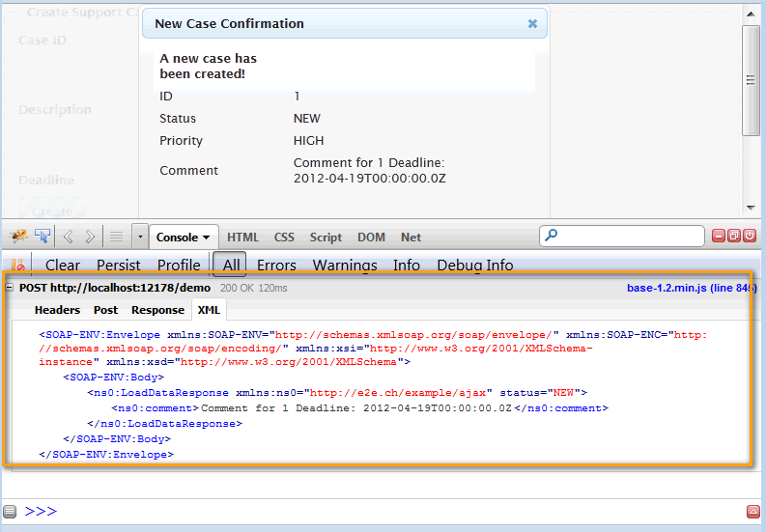
Task: Click the Firebug forward arrow
Action: tap(90, 236)
